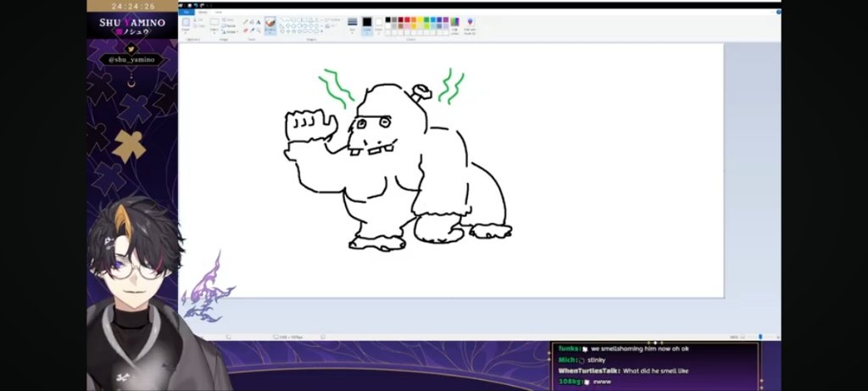Viewport: 868px width, 391px height.
Task: Open the line Size dropdown
Action: tap(353, 25)
